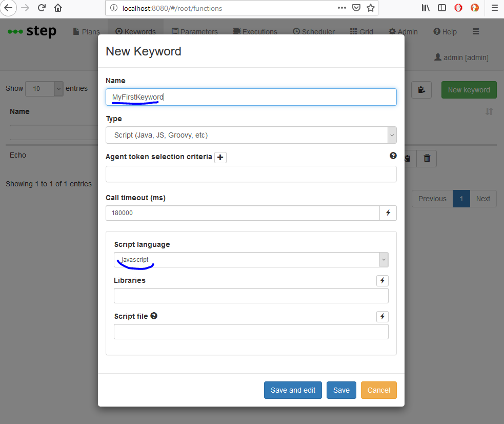
Task: Open the Type dropdown
Action: click(251, 135)
